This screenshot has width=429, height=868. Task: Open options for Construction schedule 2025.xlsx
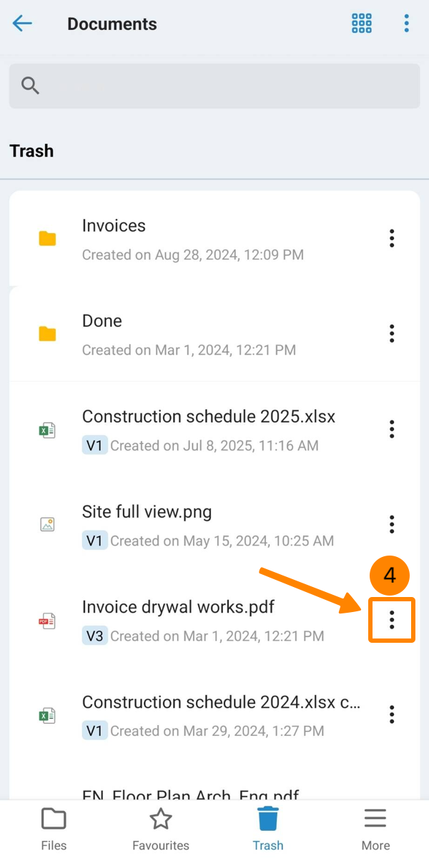(392, 429)
